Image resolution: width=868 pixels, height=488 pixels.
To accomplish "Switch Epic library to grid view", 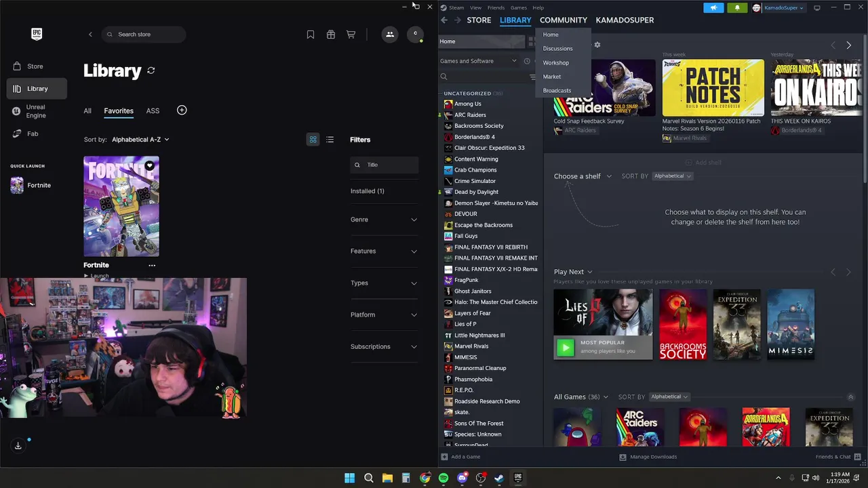I will point(313,140).
